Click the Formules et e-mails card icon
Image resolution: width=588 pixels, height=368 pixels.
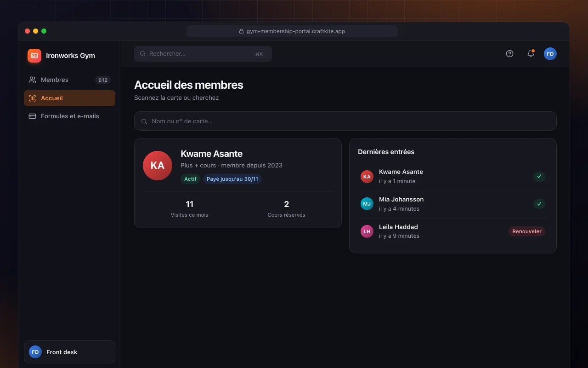pos(32,116)
